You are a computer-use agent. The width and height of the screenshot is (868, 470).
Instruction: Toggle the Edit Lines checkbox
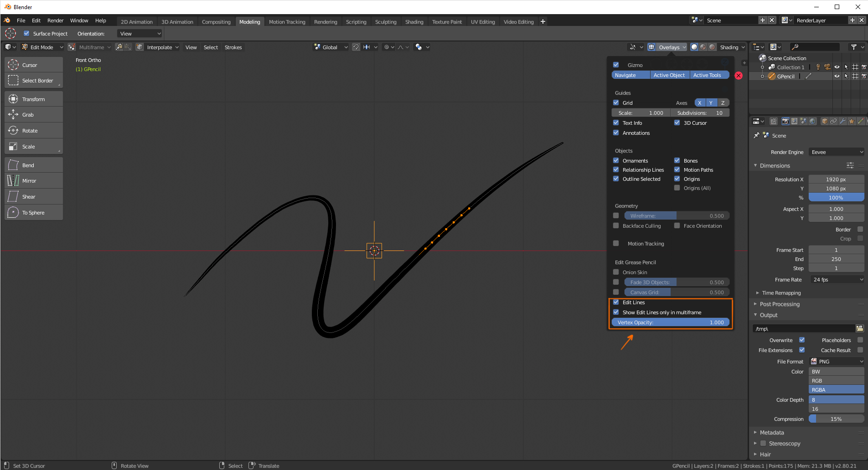click(616, 302)
